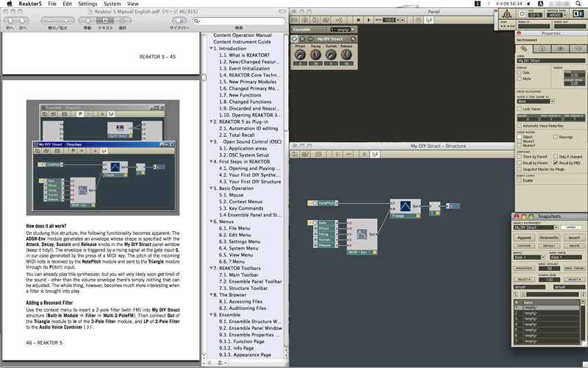Click the Bluetooth icon in menu bar
This screenshot has height=368, width=588.
point(489,4)
